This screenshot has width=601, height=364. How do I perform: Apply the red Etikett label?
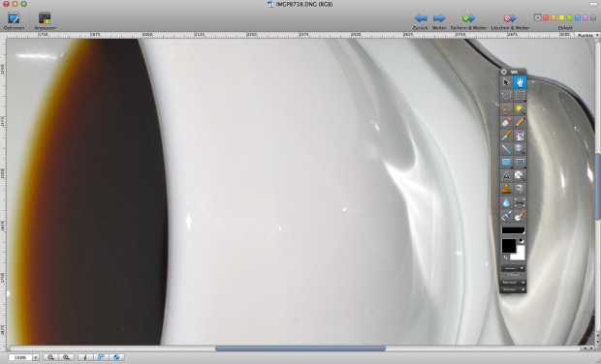tap(546, 17)
